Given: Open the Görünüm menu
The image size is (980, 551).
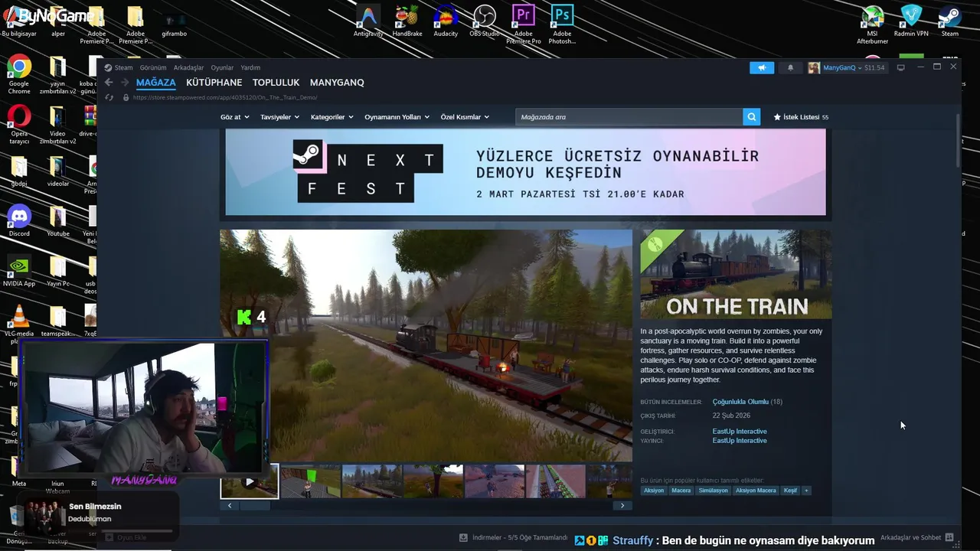Looking at the screenshot, I should 153,67.
